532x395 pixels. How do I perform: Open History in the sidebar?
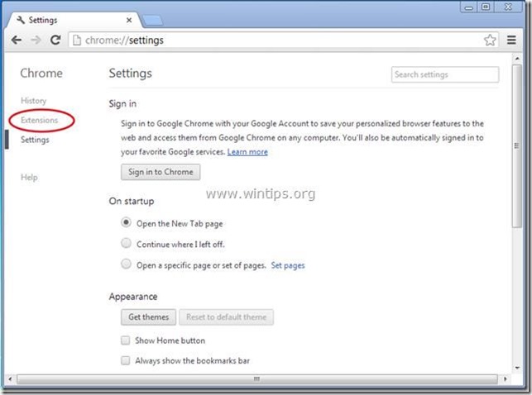point(33,101)
